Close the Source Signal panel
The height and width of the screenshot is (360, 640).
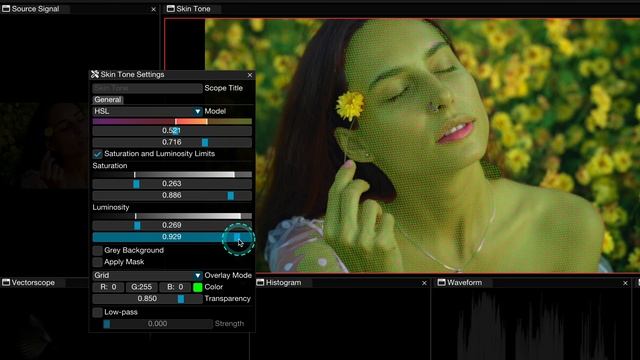pyautogui.click(x=153, y=9)
